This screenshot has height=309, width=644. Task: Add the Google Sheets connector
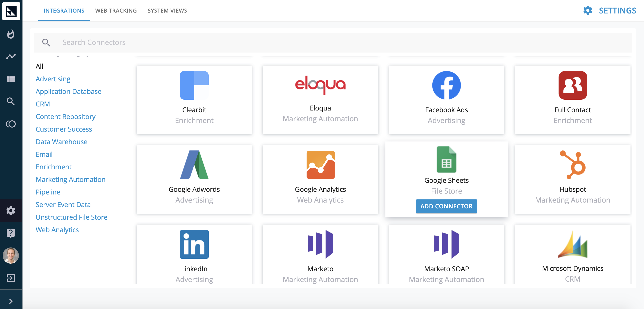click(x=446, y=206)
